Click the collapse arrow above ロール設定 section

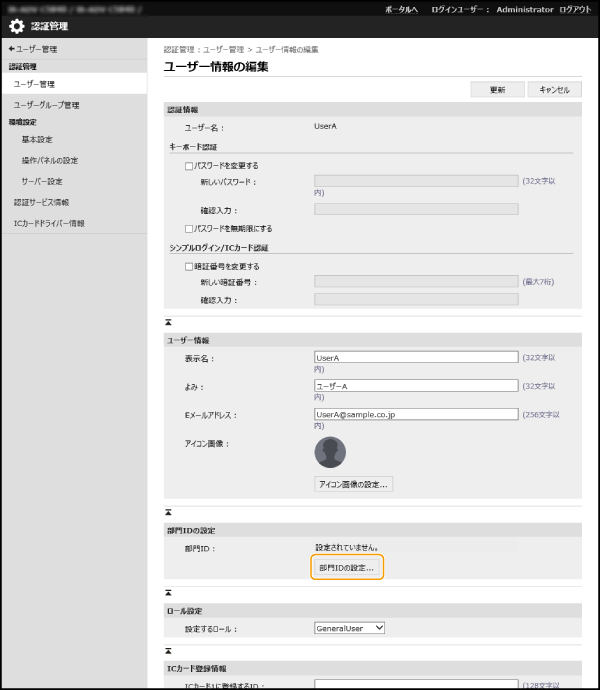pos(168,593)
